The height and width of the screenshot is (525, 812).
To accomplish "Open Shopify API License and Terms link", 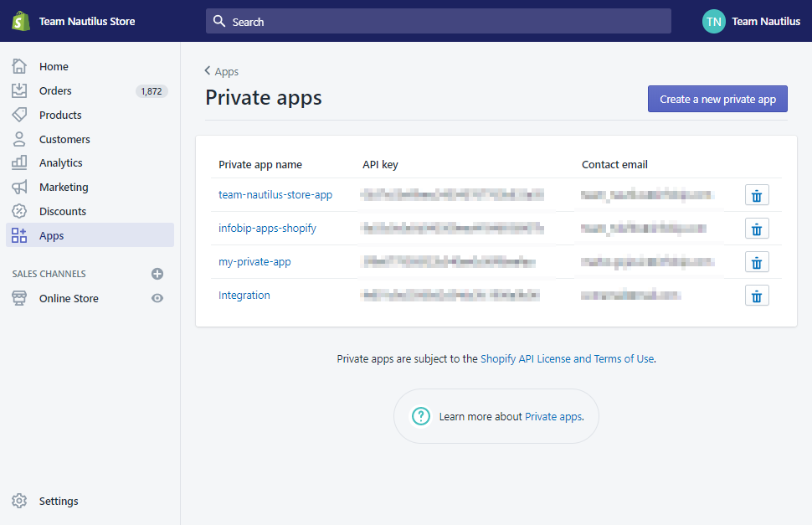I will click(567, 358).
